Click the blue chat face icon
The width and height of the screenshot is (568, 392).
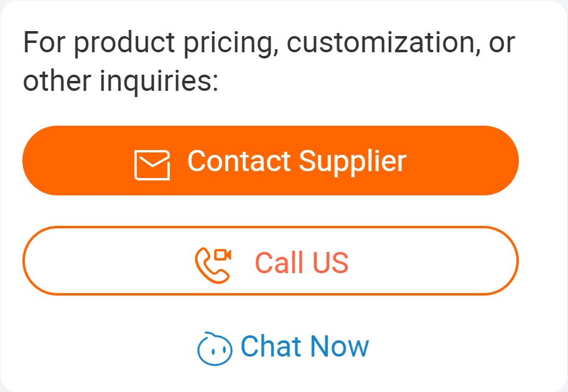click(x=215, y=348)
